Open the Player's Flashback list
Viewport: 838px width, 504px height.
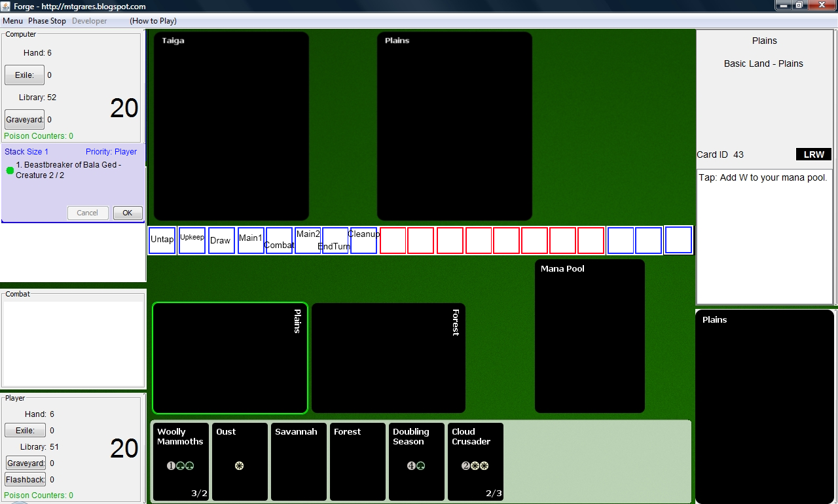26,480
